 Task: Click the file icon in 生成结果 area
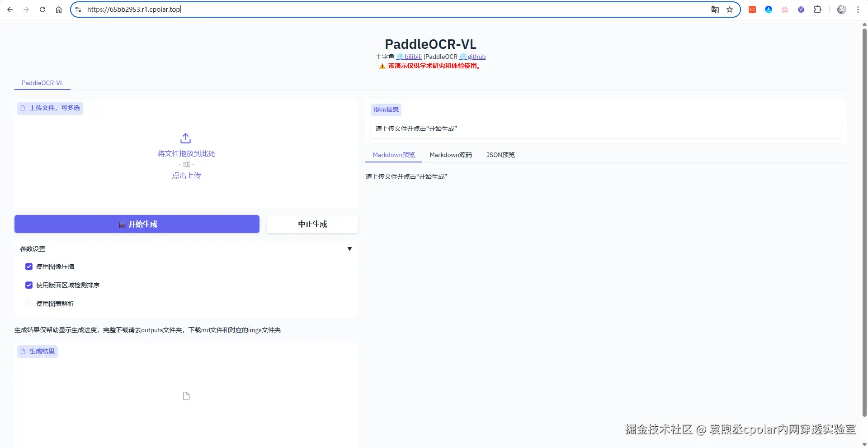186,396
